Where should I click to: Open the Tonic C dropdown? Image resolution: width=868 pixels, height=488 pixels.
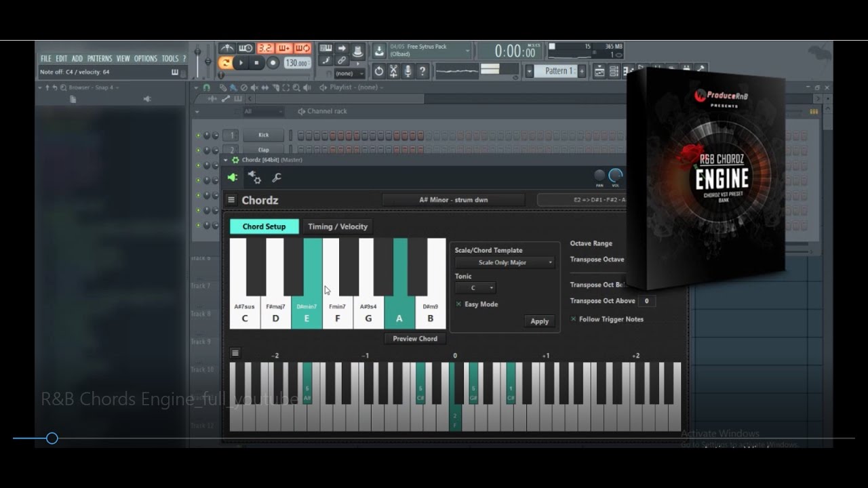pos(475,288)
